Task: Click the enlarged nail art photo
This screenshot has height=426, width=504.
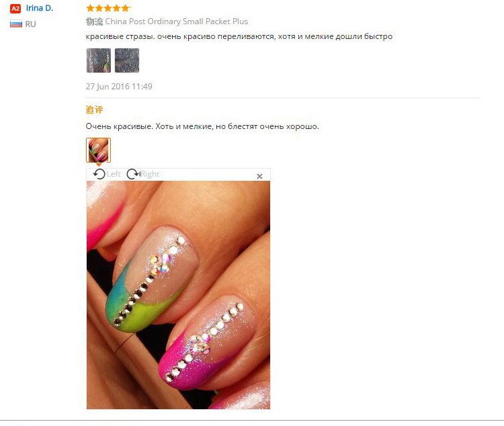Action: click(x=178, y=295)
